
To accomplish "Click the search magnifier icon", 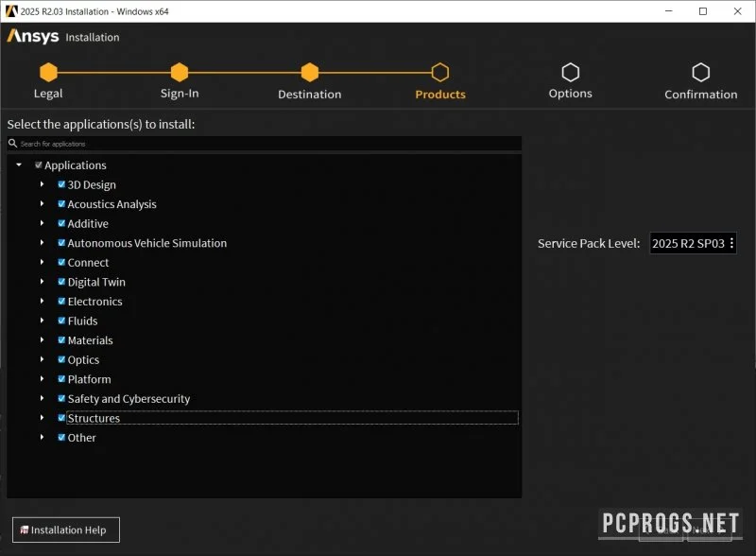I will tap(12, 144).
